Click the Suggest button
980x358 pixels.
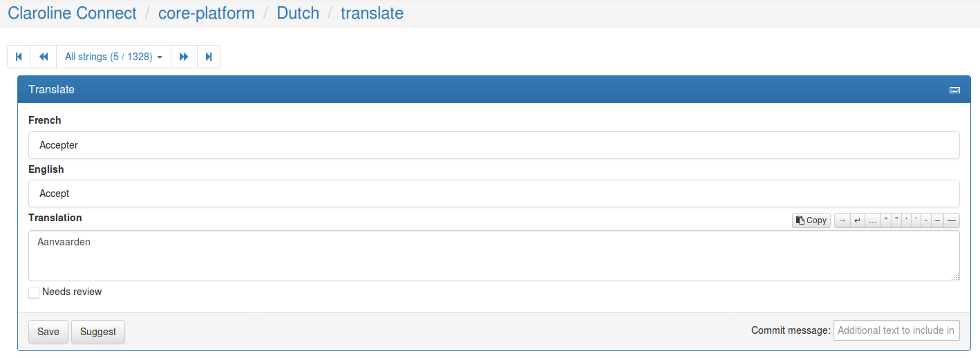point(98,332)
